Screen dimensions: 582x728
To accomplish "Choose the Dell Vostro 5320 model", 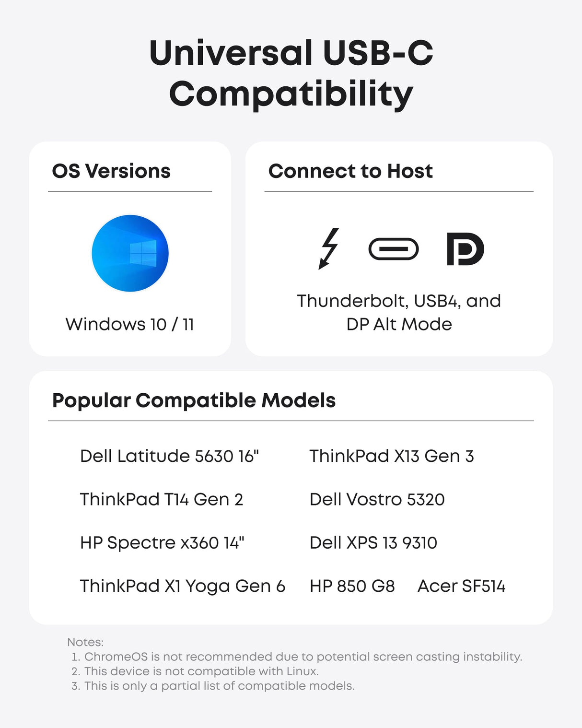I will (x=377, y=500).
